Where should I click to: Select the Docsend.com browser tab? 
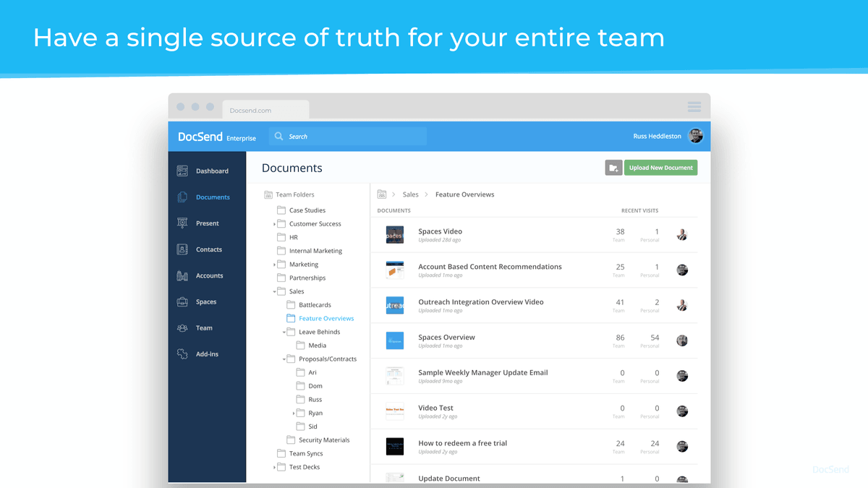tap(265, 110)
